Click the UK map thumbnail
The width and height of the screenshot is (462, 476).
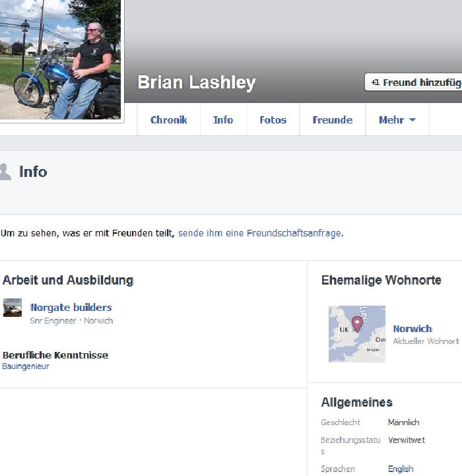click(x=357, y=334)
